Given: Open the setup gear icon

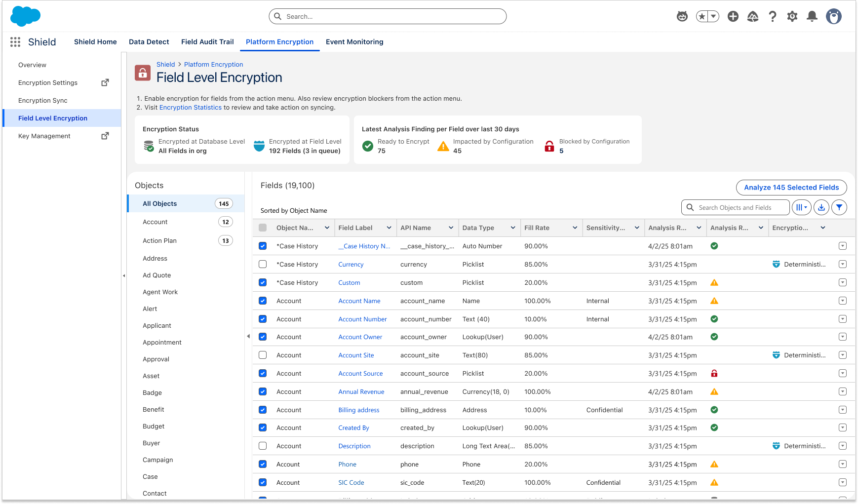Looking at the screenshot, I should click(792, 16).
